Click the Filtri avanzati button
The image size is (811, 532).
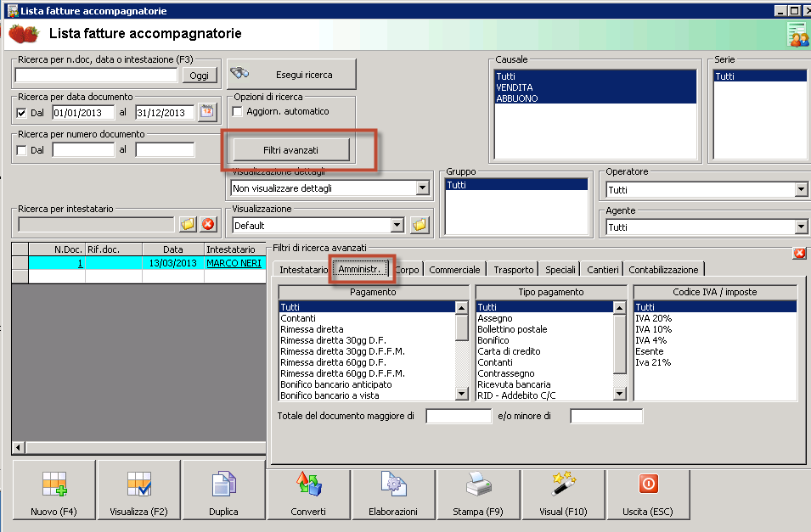click(x=290, y=150)
